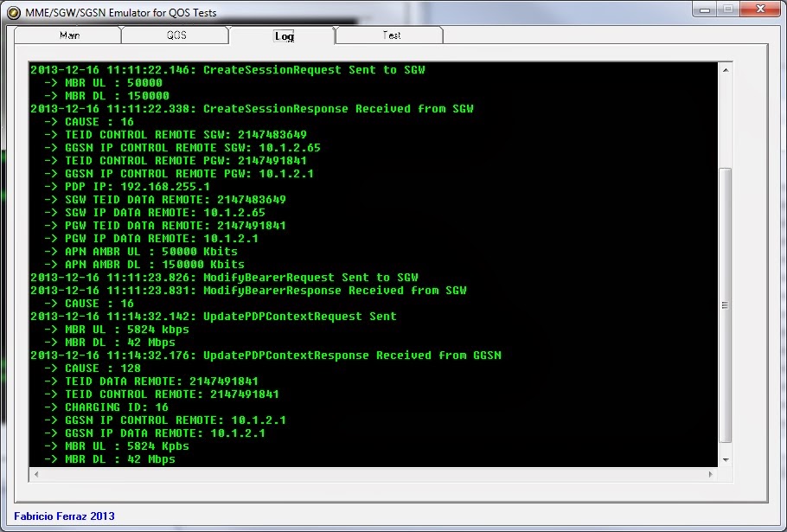Click the horizontal scrollbar right arrow
Screen dimensions: 787x532
[x=709, y=474]
